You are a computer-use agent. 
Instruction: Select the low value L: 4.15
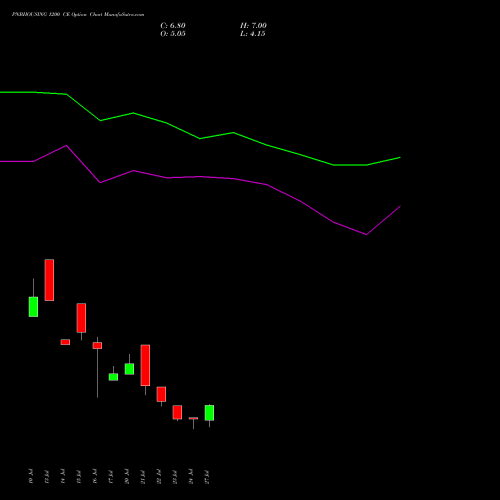252,34
